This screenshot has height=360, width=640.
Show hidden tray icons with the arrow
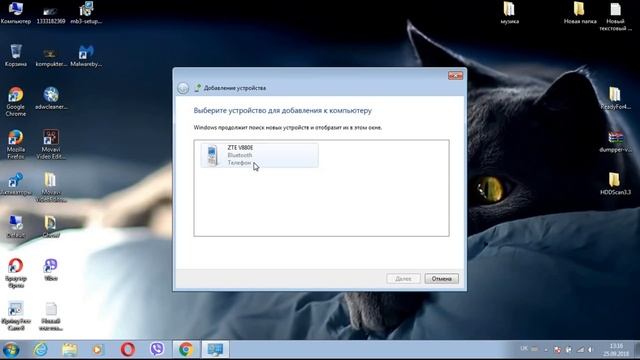(546, 350)
